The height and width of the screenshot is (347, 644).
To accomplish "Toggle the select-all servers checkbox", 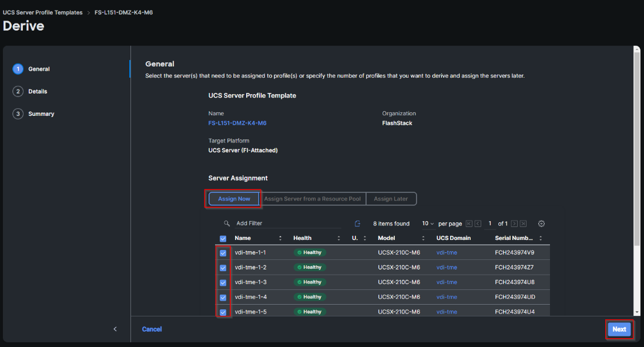I will click(223, 239).
